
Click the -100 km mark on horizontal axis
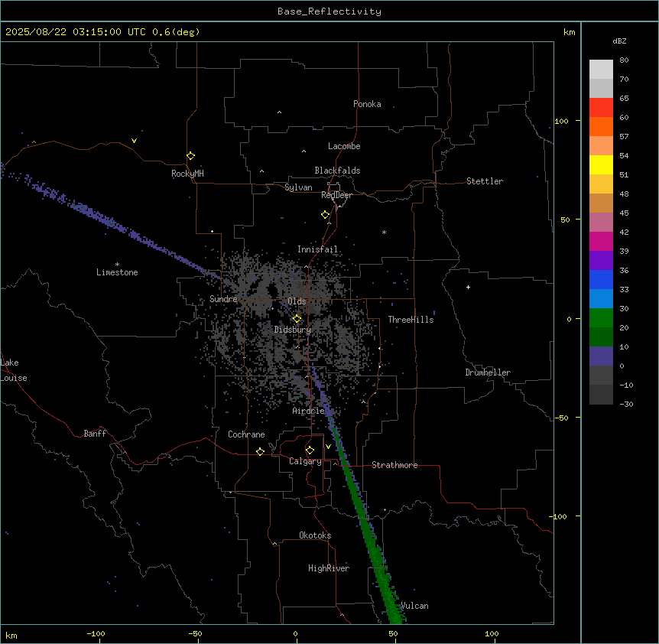(x=96, y=633)
